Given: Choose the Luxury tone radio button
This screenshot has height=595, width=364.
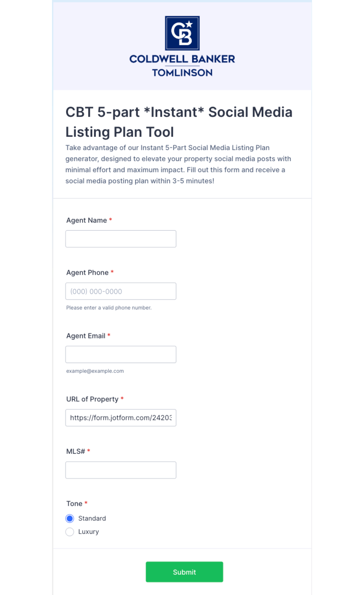Looking at the screenshot, I should pos(70,532).
